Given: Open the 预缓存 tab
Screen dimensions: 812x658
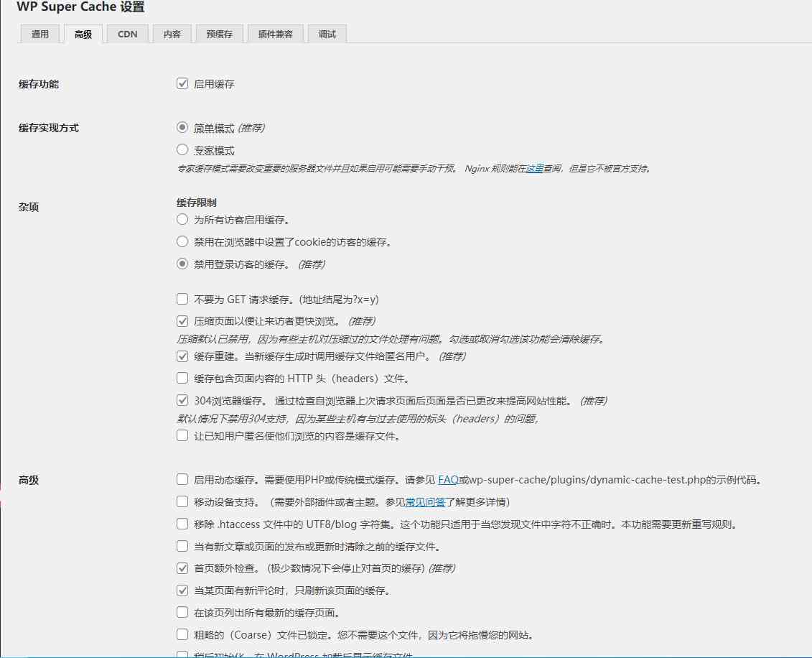Looking at the screenshot, I should click(x=220, y=34).
